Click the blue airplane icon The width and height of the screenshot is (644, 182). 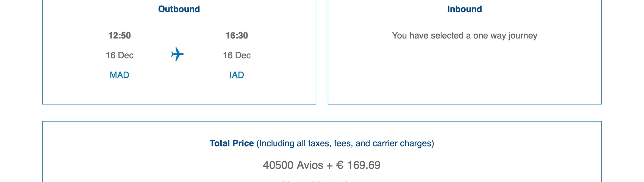click(x=177, y=54)
